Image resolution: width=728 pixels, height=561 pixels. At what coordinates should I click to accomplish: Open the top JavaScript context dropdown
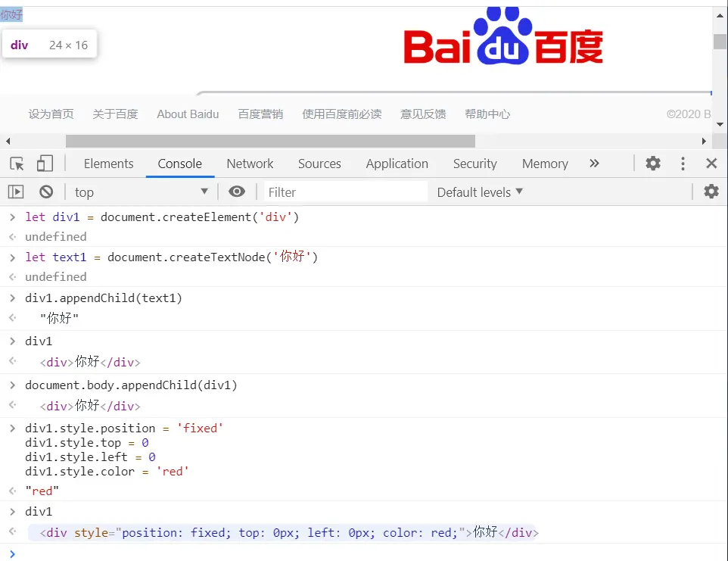tap(142, 192)
